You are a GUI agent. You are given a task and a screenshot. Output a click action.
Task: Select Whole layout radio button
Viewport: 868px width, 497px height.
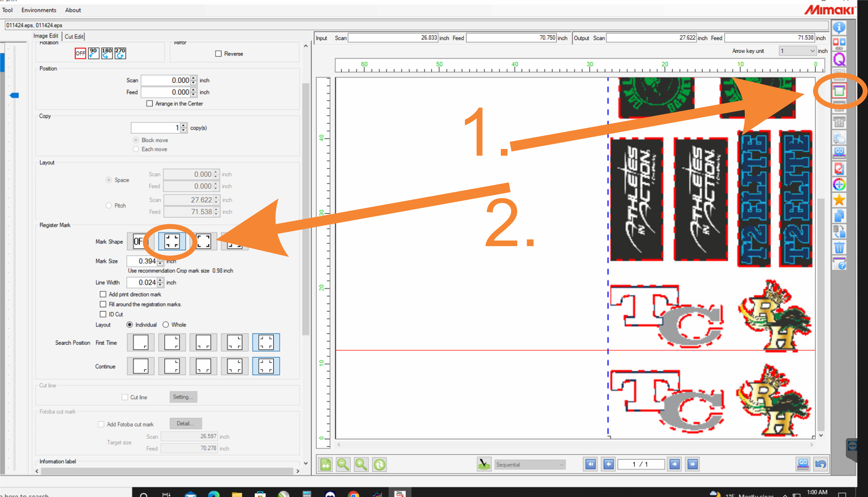click(166, 325)
